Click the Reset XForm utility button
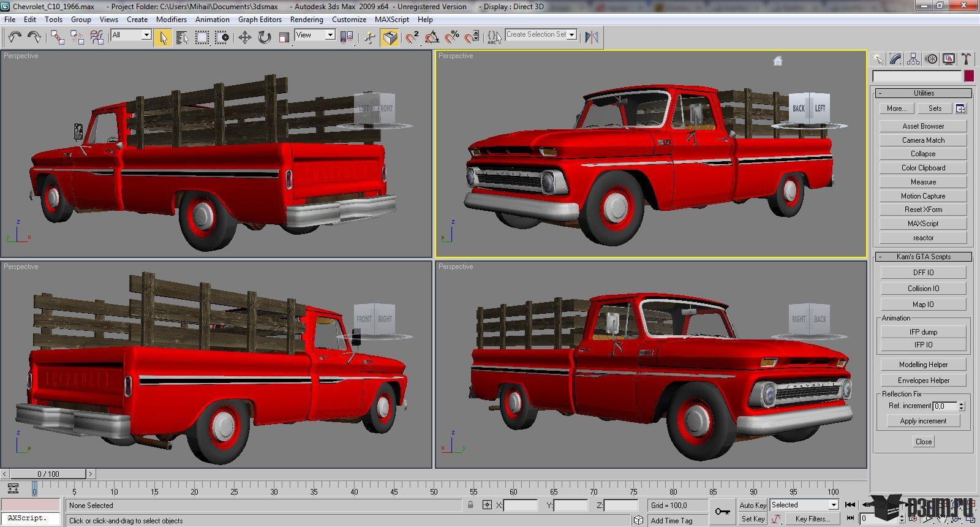Image resolution: width=980 pixels, height=527 pixels. (923, 210)
